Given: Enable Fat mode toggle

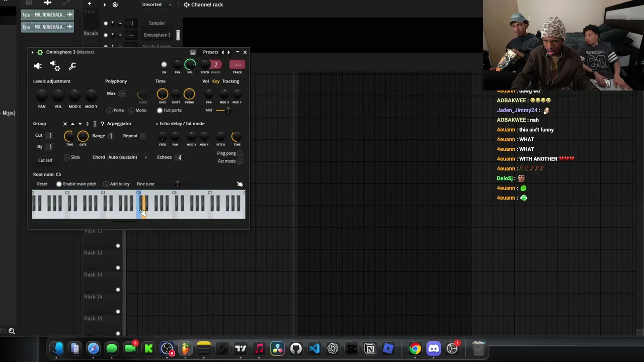Looking at the screenshot, I should point(240,161).
